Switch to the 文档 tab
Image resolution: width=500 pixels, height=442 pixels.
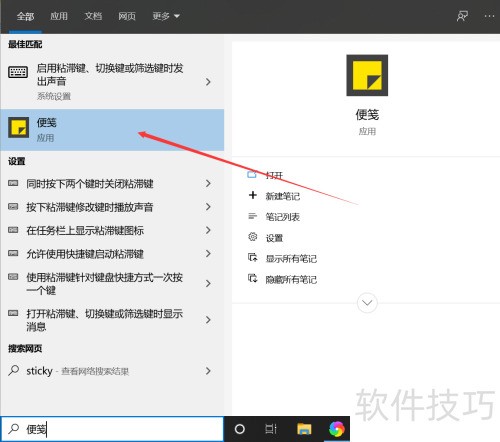93,16
